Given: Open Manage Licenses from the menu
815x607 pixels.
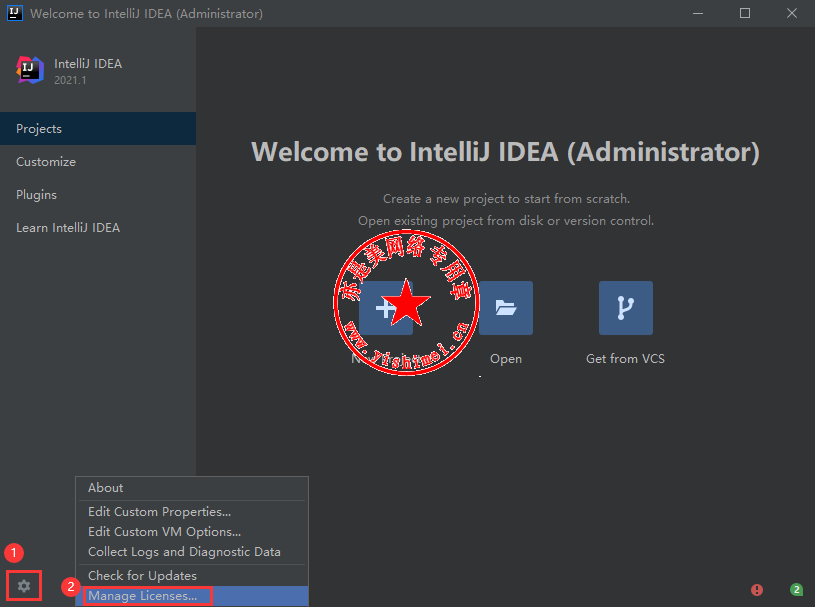Looking at the screenshot, I should [143, 596].
